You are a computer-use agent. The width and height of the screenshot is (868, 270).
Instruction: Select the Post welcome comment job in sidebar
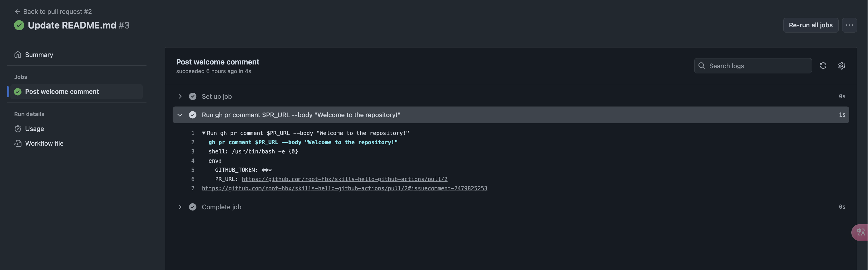pos(62,92)
